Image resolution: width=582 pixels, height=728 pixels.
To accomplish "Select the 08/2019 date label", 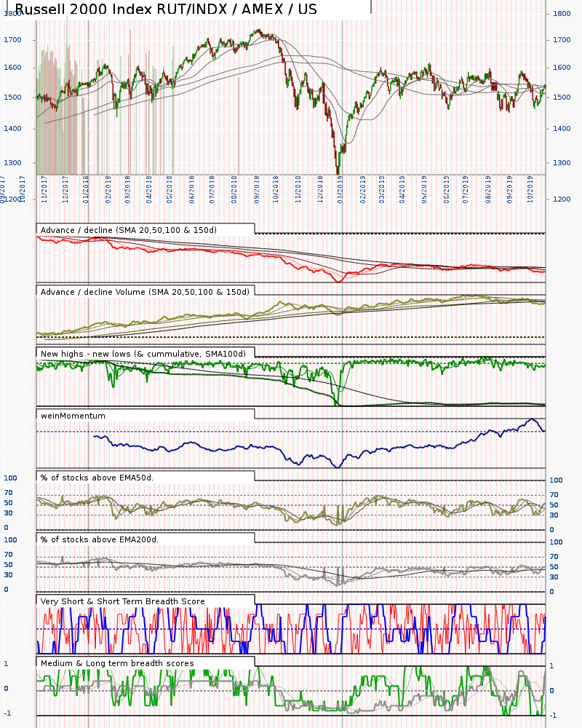I will pyautogui.click(x=487, y=189).
